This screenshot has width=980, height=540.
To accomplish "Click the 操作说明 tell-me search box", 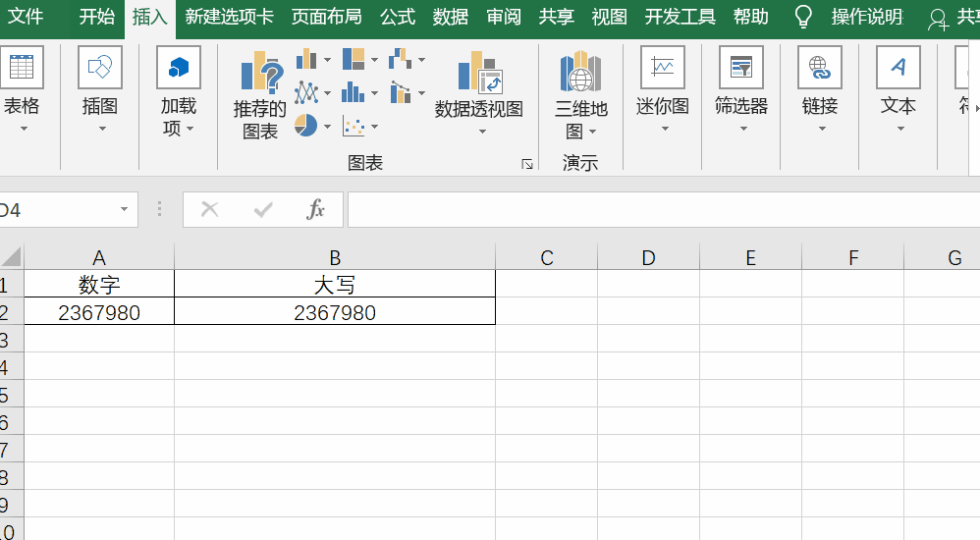I will 866,17.
